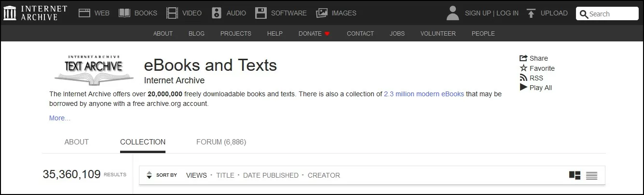
Task: Click LOG IN link
Action: (x=507, y=13)
